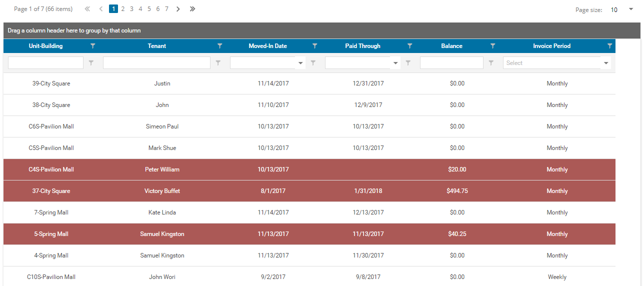Select page 1 in the pager
The width and height of the screenshot is (644, 286).
pyautogui.click(x=113, y=9)
